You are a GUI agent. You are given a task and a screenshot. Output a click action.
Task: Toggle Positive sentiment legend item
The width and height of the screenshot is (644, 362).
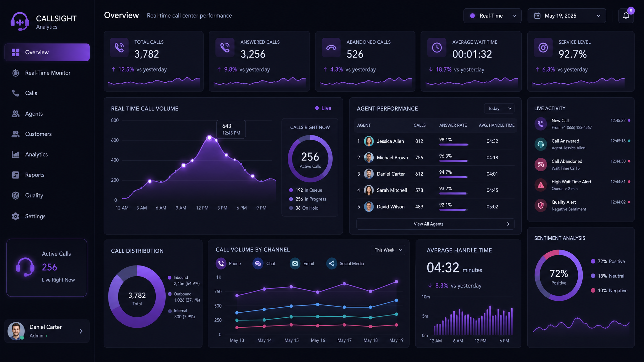pyautogui.click(x=608, y=261)
